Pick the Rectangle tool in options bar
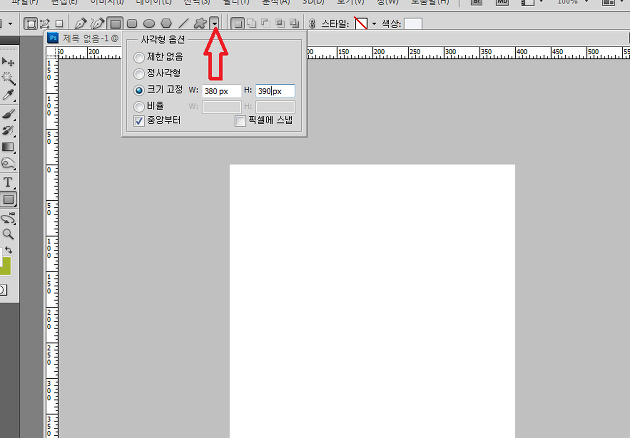This screenshot has height=438, width=630. coord(115,24)
